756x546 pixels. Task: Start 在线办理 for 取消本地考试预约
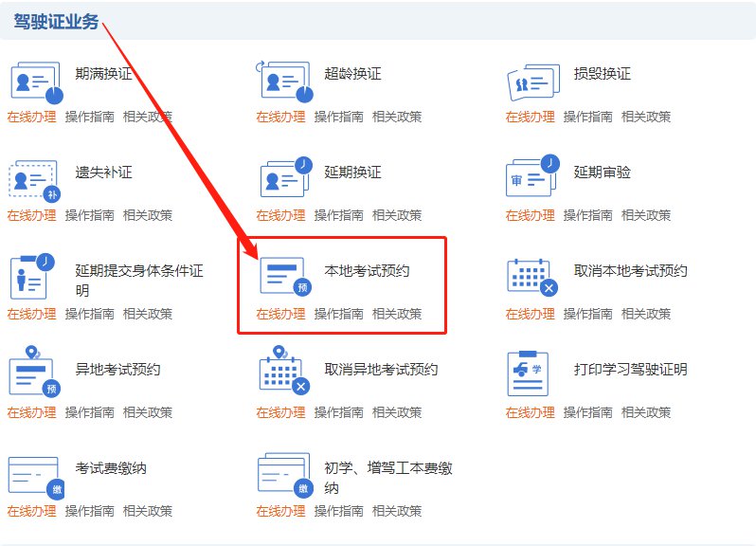[530, 314]
